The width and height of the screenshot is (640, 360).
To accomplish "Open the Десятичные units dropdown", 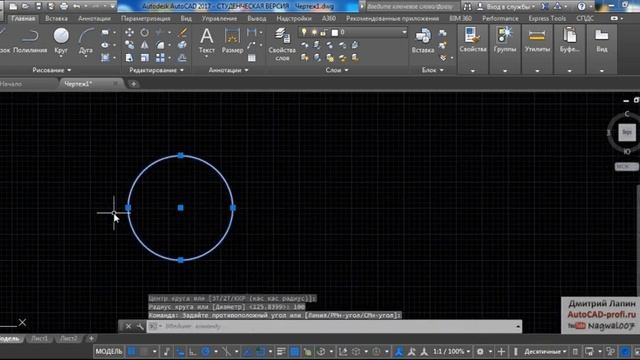I will pyautogui.click(x=544, y=351).
